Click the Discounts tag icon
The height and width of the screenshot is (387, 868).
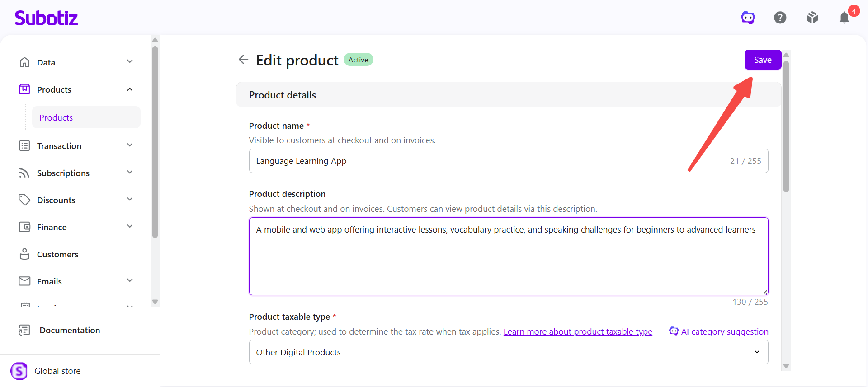tap(24, 200)
